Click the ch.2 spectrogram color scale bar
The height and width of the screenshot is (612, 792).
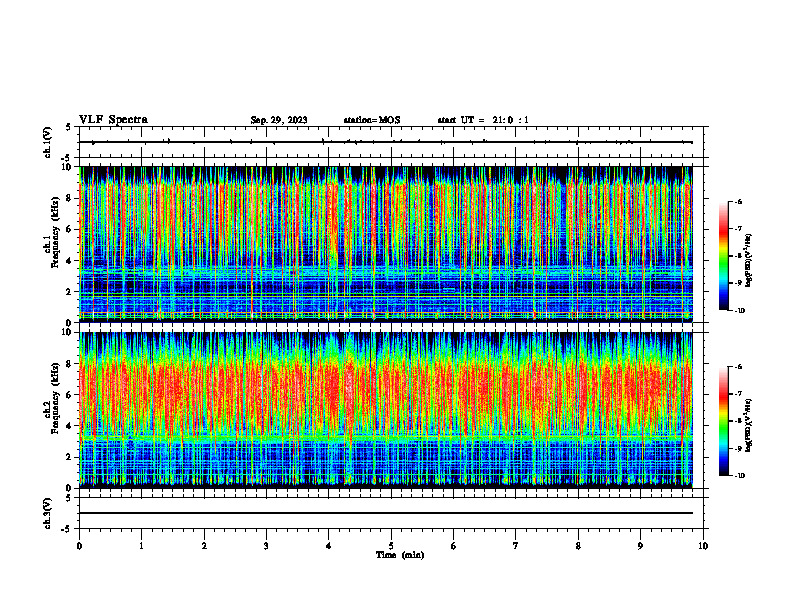724,421
